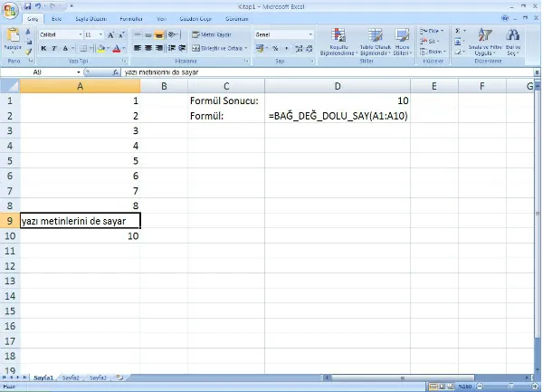Image resolution: width=543 pixels, height=392 pixels.
Task: Click the insert function fx icon
Action: (117, 72)
